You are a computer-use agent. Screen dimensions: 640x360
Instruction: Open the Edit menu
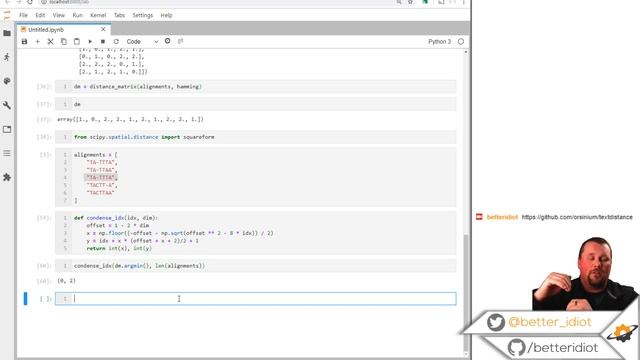[x=40, y=15]
